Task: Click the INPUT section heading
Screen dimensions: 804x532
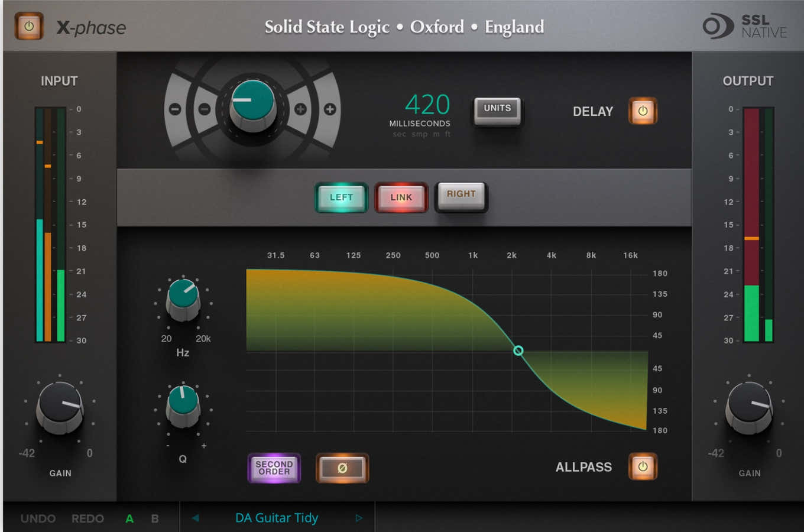Action: pos(59,81)
